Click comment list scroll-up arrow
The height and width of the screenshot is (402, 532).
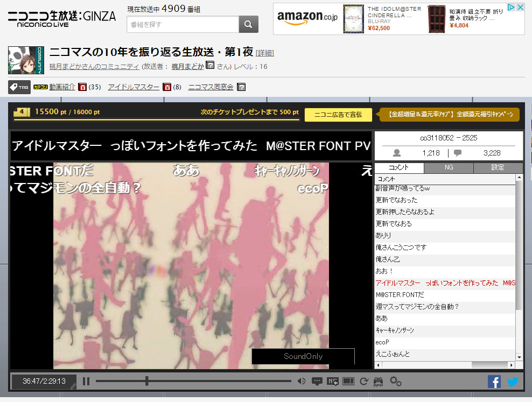click(x=519, y=178)
